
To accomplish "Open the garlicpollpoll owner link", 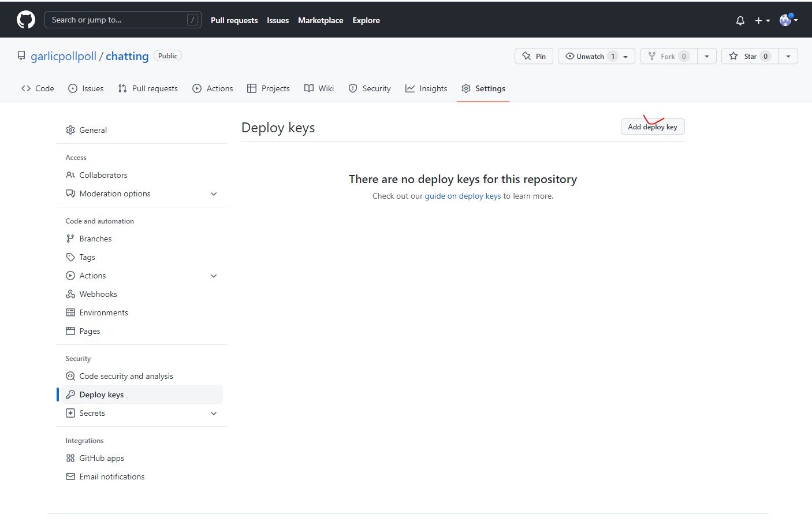I will point(64,56).
